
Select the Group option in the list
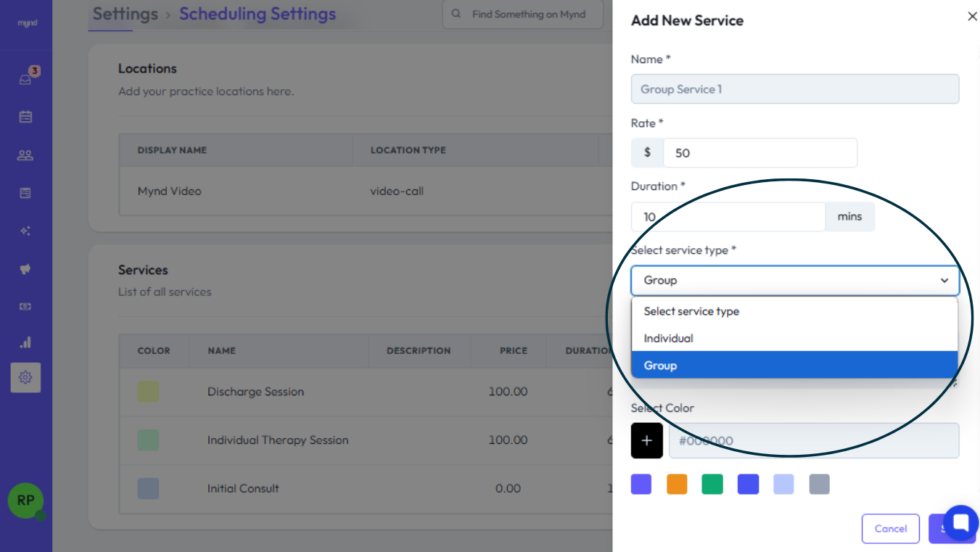pyautogui.click(x=660, y=366)
